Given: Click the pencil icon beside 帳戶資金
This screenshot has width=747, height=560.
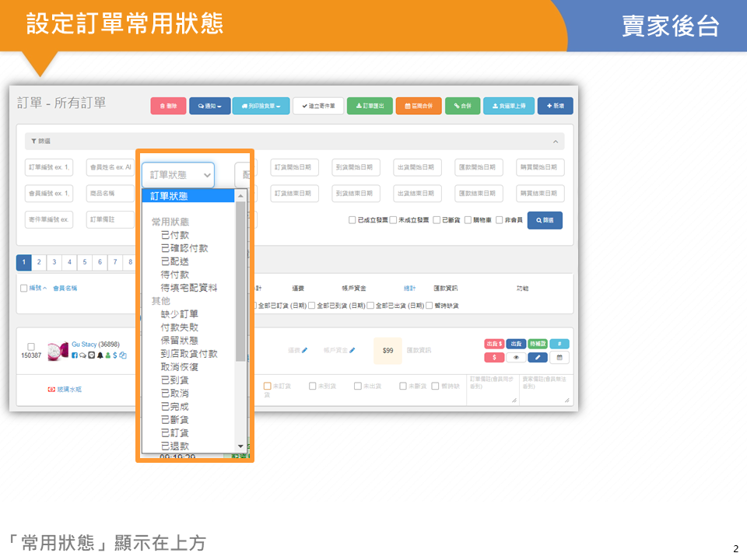Looking at the screenshot, I should [x=352, y=351].
